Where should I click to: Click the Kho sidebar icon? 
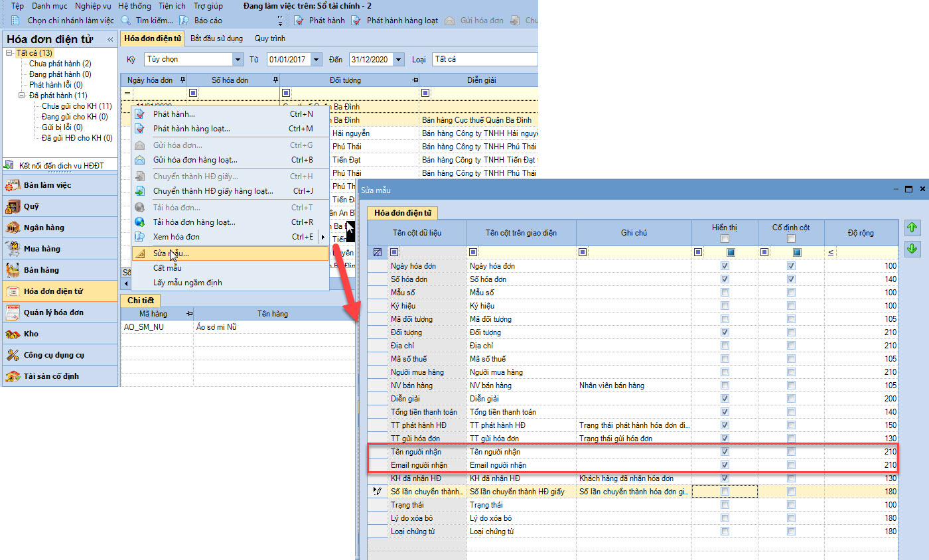[x=12, y=334]
